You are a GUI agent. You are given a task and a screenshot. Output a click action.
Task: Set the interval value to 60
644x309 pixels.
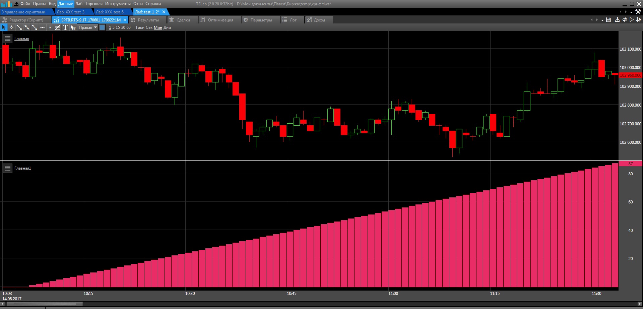click(x=128, y=27)
